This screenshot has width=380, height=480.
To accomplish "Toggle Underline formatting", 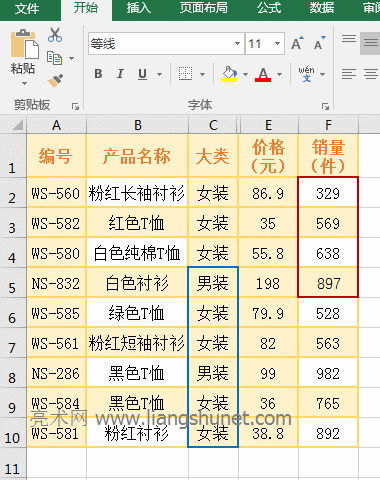I will [142, 74].
